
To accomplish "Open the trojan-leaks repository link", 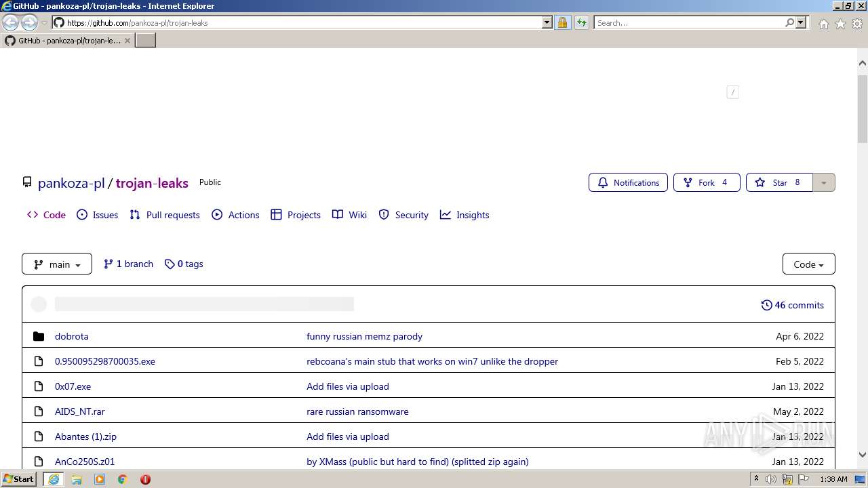I will [x=152, y=183].
